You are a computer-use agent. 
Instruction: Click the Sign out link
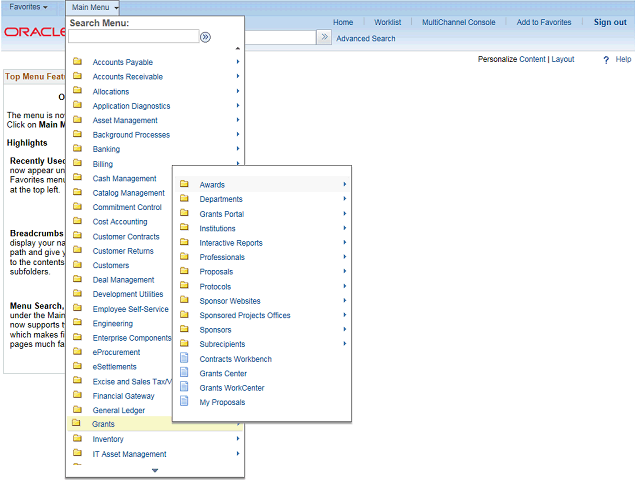[609, 22]
